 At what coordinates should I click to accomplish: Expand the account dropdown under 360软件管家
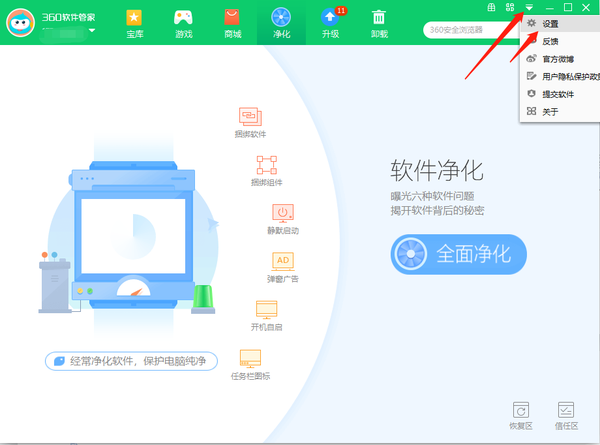pyautogui.click(x=92, y=30)
